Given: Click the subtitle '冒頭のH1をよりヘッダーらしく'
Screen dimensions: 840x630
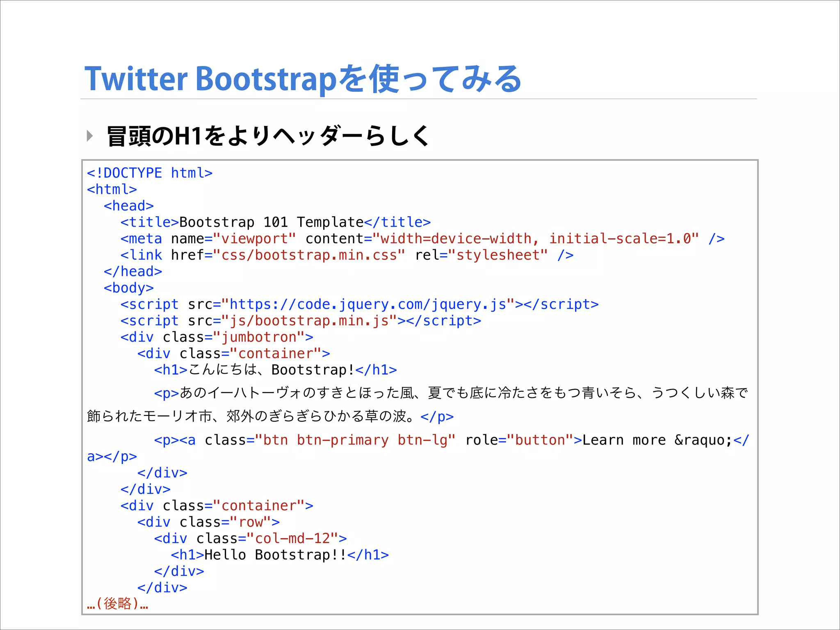Looking at the screenshot, I should (x=267, y=136).
